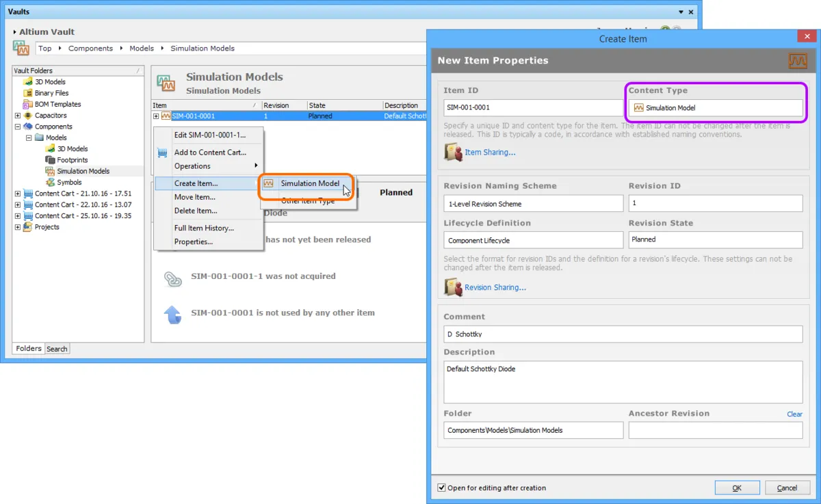Click the empty Ancestor Revision field
Screen dimensions: 821x504
tap(716, 430)
